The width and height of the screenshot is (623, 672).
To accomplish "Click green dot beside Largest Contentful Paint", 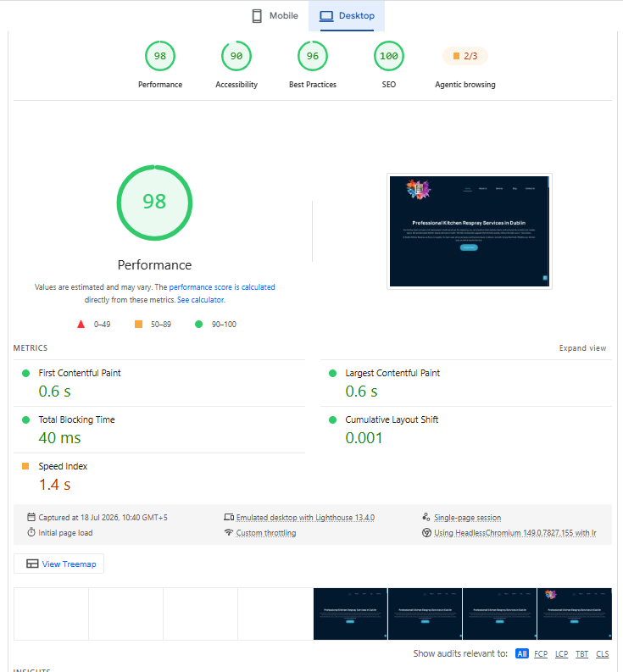I will [x=332, y=373].
